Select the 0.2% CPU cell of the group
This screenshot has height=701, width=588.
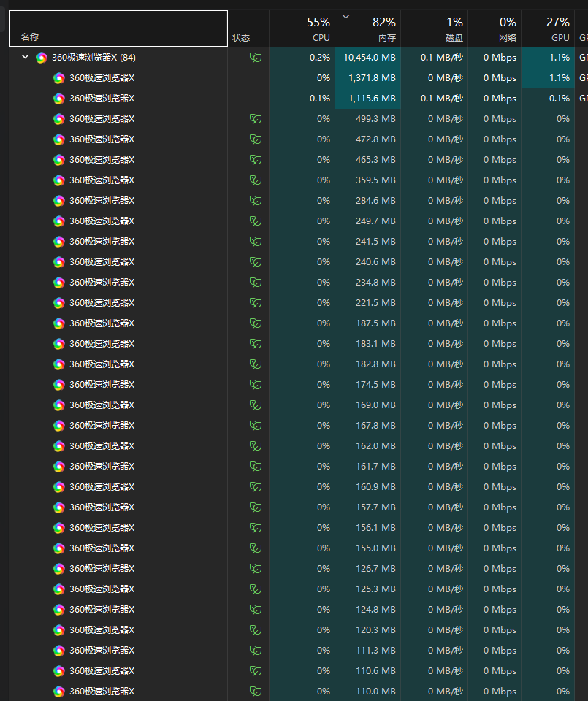pos(302,57)
